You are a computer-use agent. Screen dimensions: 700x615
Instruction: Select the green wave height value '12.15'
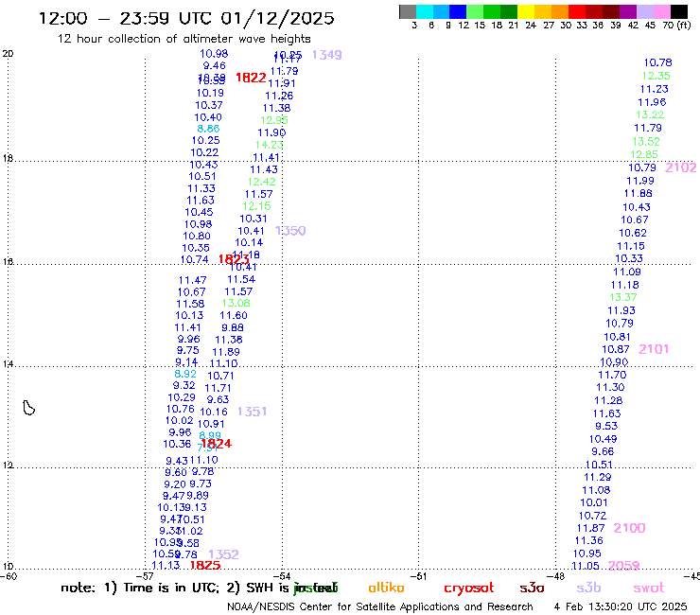pos(256,206)
